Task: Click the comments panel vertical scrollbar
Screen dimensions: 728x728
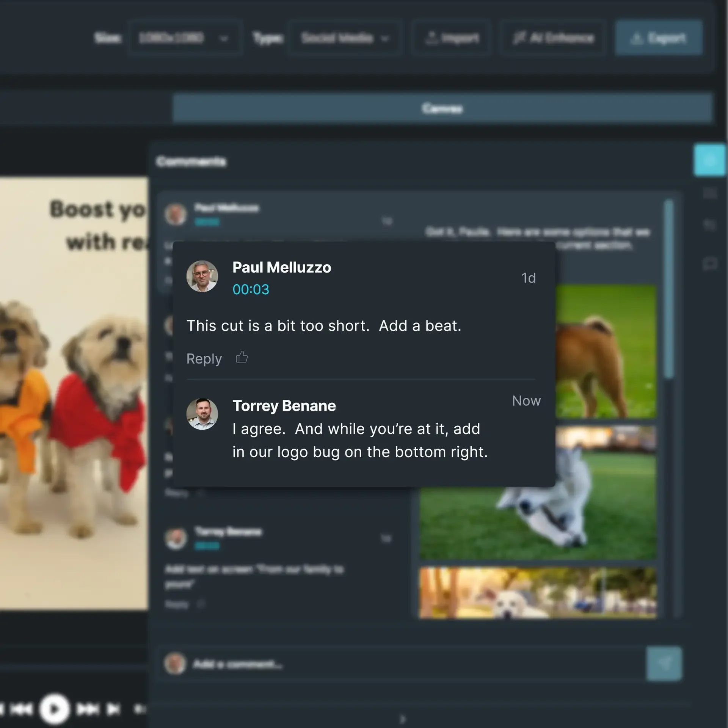Action: pyautogui.click(x=669, y=289)
